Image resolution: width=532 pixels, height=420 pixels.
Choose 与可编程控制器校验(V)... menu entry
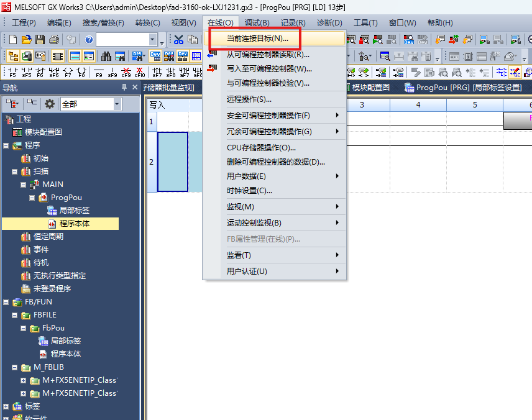[275, 83]
